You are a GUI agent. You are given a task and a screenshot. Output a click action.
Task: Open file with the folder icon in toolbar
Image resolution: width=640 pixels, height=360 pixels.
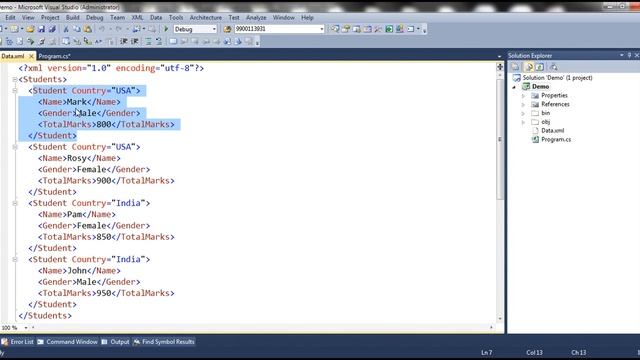click(x=30, y=29)
